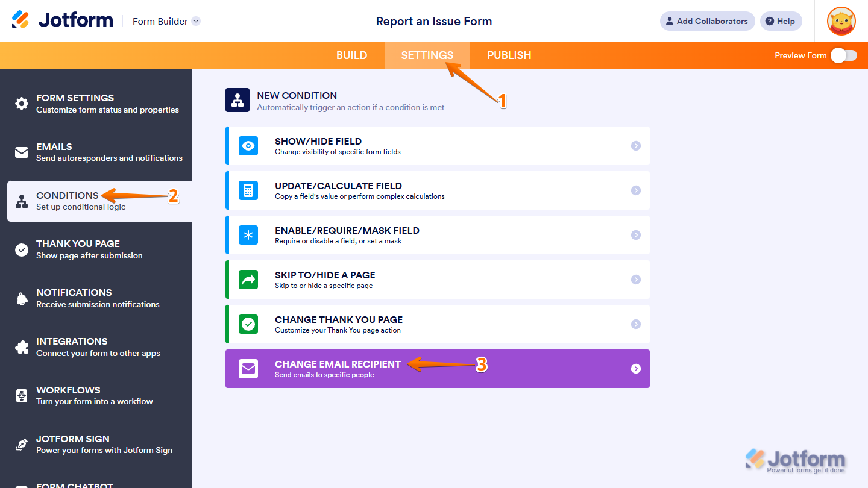This screenshot has height=488, width=868.
Task: Switch to the PUBLISH tab
Action: click(x=509, y=55)
